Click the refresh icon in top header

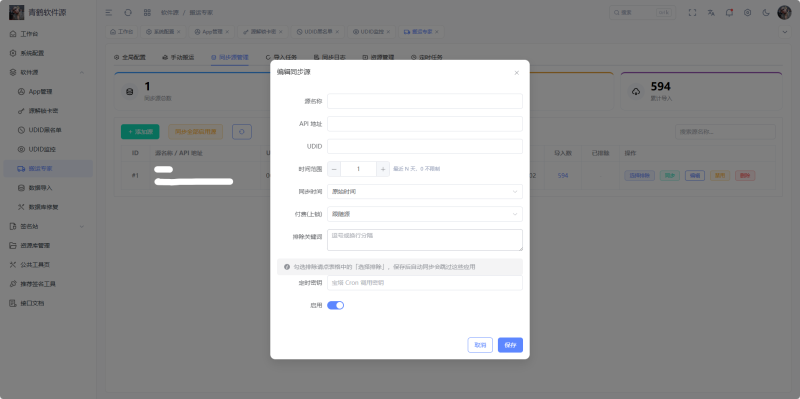pyautogui.click(x=128, y=12)
